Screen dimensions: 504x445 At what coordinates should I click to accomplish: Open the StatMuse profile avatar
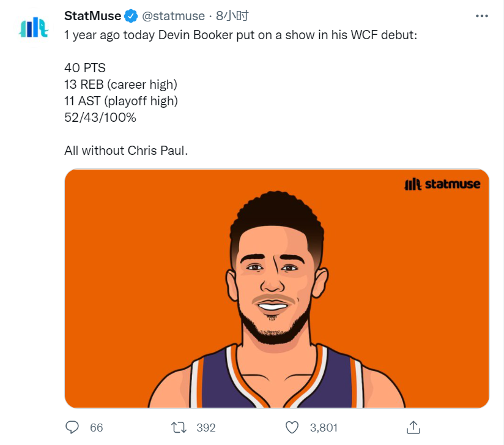[34, 28]
